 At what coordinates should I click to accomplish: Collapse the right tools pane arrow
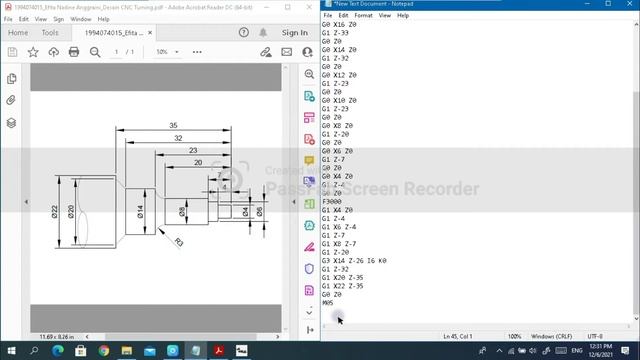coord(293,202)
